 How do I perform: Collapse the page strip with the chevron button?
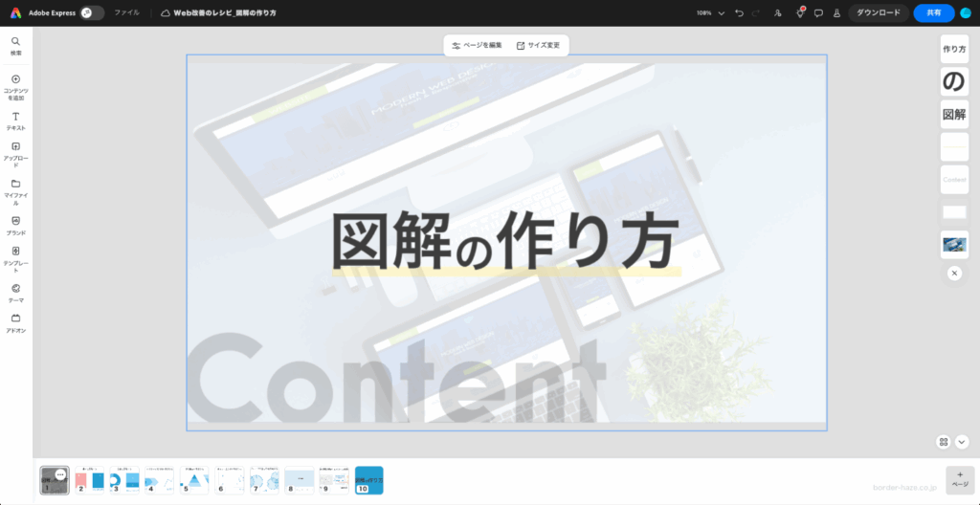click(962, 442)
